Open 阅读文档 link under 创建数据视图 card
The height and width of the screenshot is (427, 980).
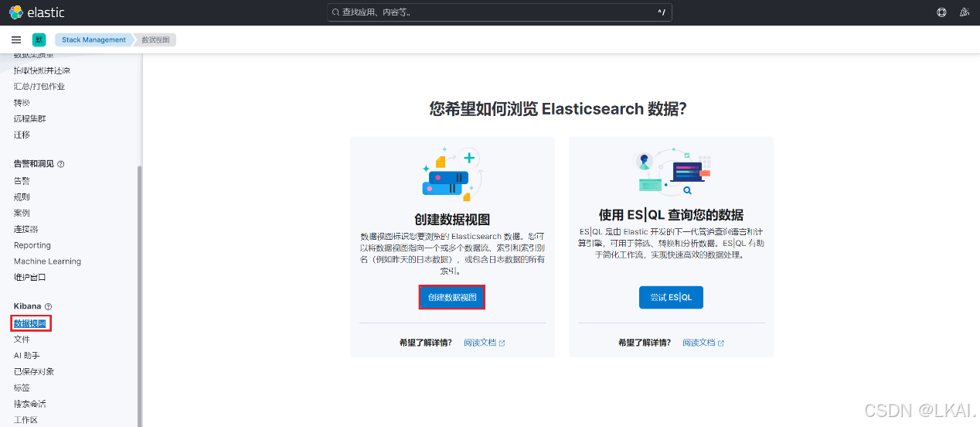pos(480,343)
